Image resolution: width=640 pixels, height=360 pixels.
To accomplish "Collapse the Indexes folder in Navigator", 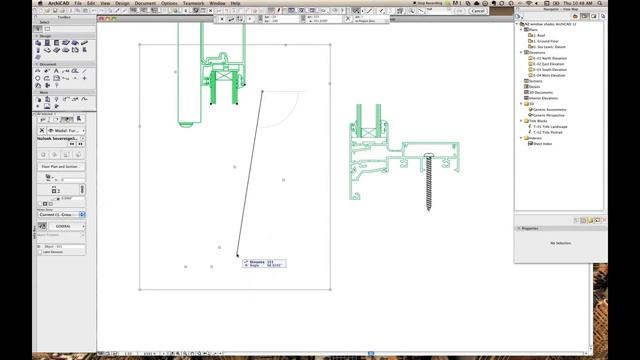I will (521, 138).
